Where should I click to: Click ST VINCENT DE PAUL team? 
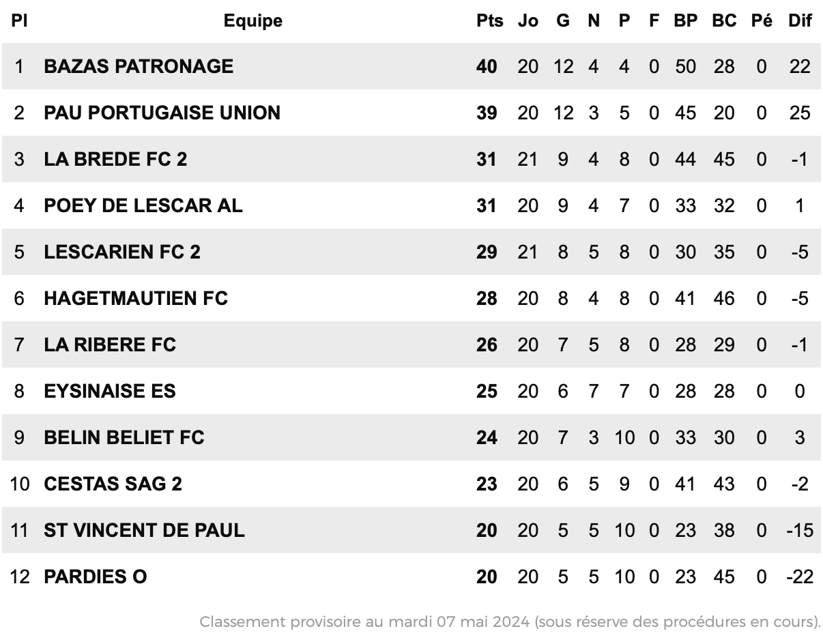click(144, 530)
